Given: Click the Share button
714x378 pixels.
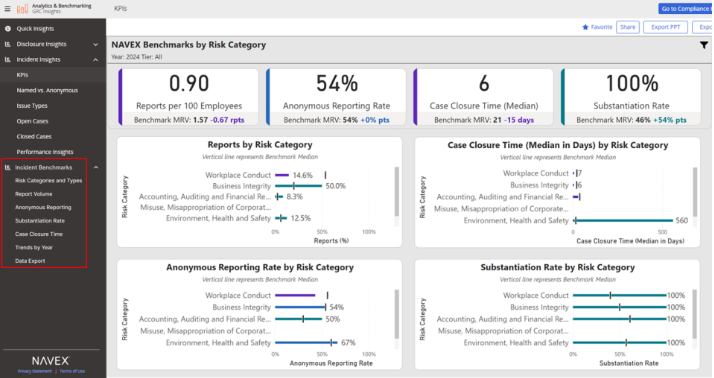Looking at the screenshot, I should (x=627, y=27).
